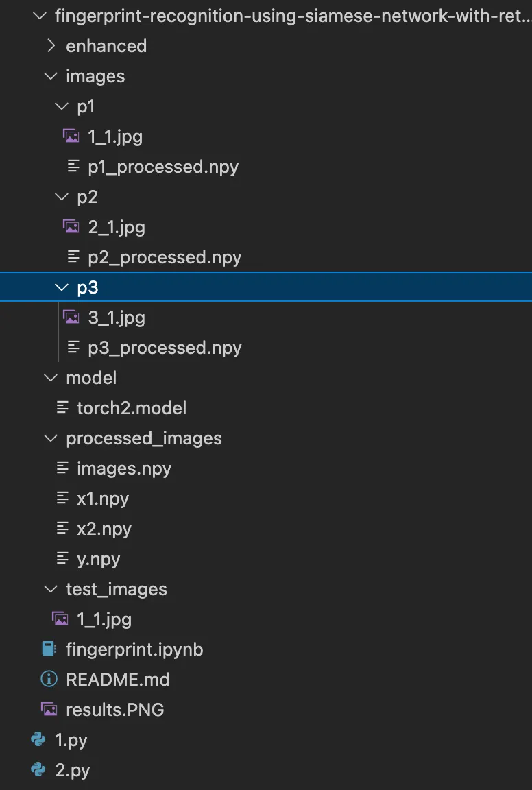
Task: Click the Python icon next to 1.py
Action: pos(38,739)
